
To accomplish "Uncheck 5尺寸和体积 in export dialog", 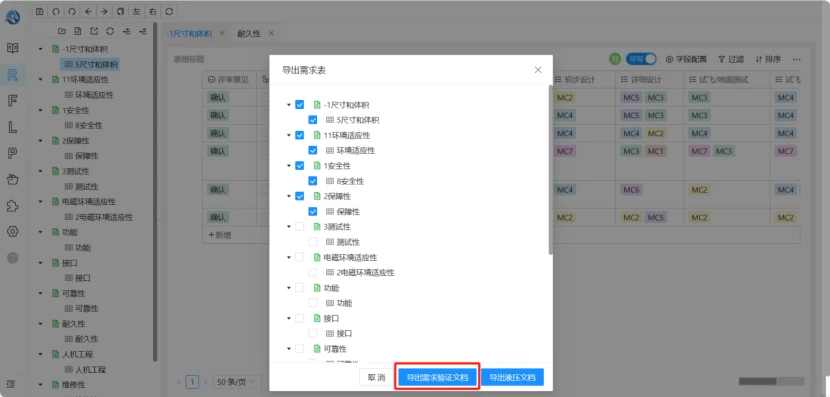I will [313, 120].
